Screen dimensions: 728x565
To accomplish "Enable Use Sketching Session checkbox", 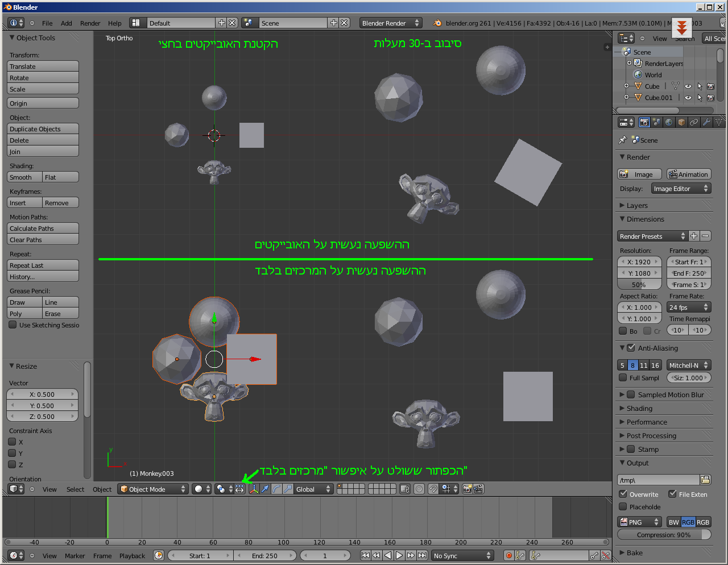I will [x=13, y=325].
